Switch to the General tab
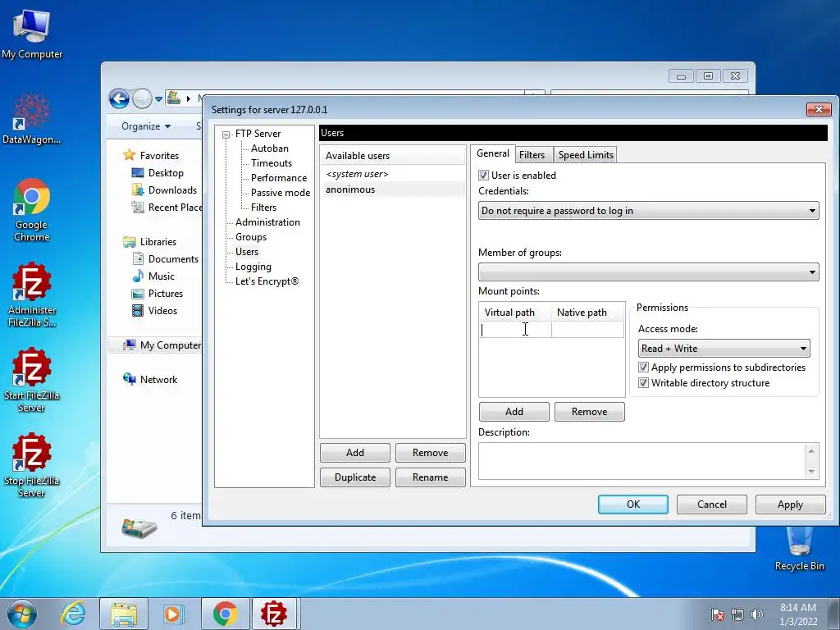The width and height of the screenshot is (840, 630). tap(493, 153)
